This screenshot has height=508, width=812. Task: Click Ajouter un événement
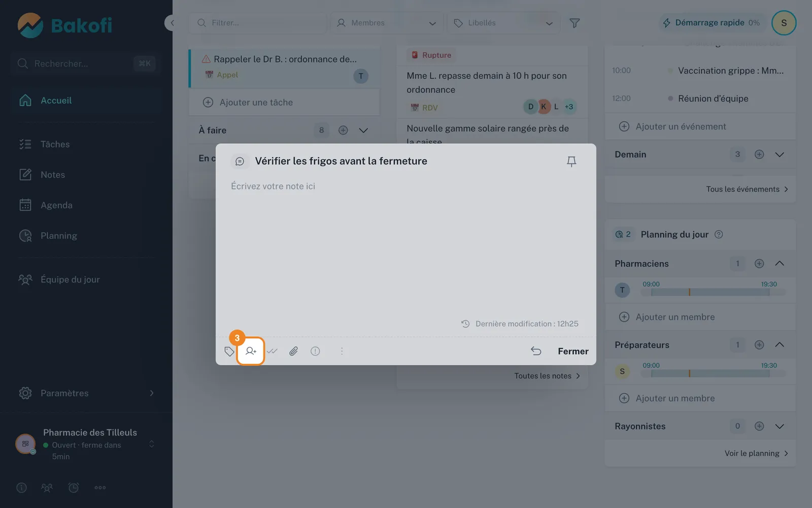(x=700, y=126)
